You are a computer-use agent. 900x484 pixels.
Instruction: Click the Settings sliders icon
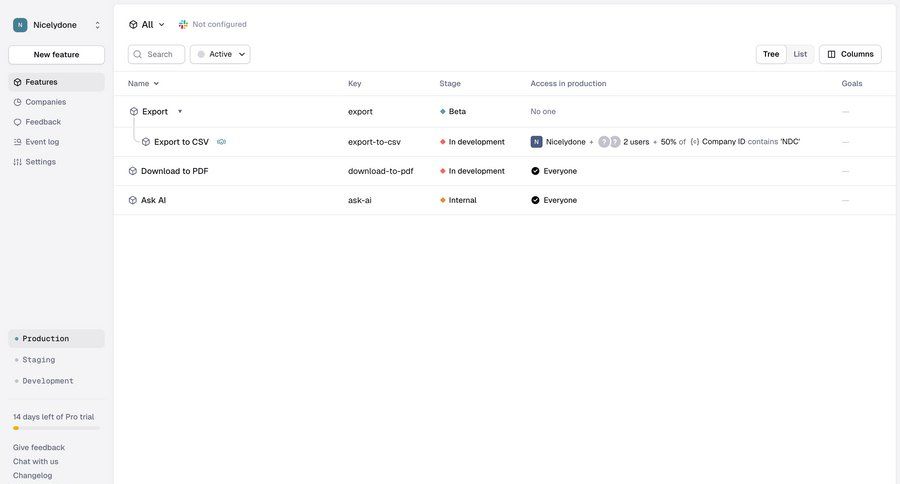coord(17,162)
